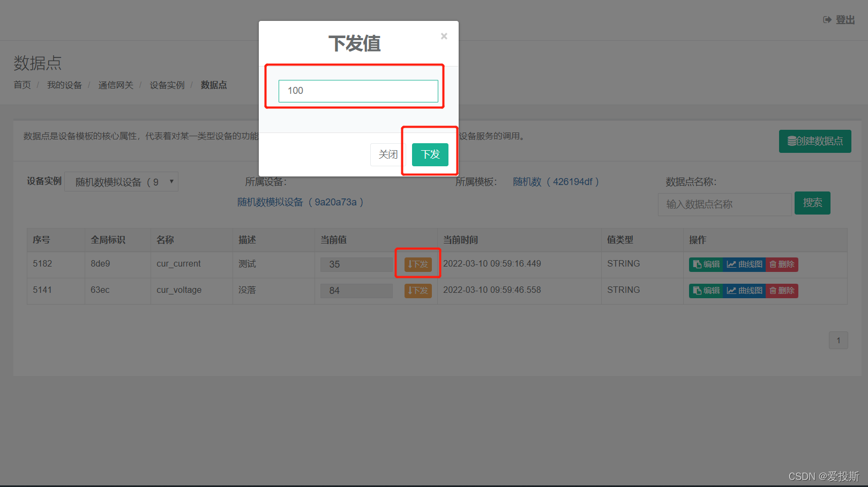Screen dimensions: 868x487
Task: Click 关闭 button in the dialog
Action: [x=388, y=154]
